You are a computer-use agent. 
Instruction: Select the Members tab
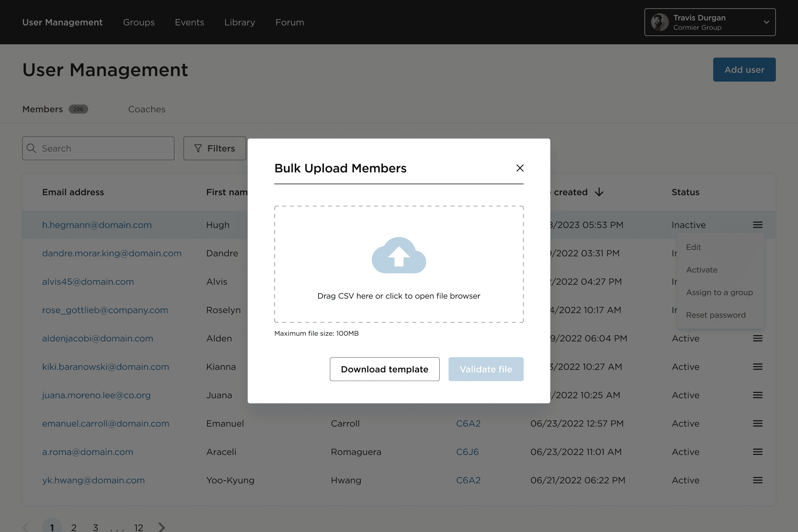[x=42, y=109]
